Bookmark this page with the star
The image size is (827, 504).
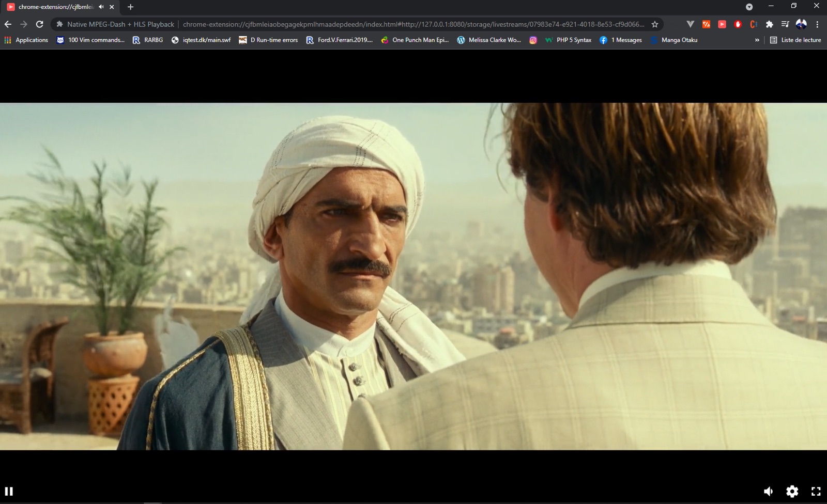(x=655, y=24)
